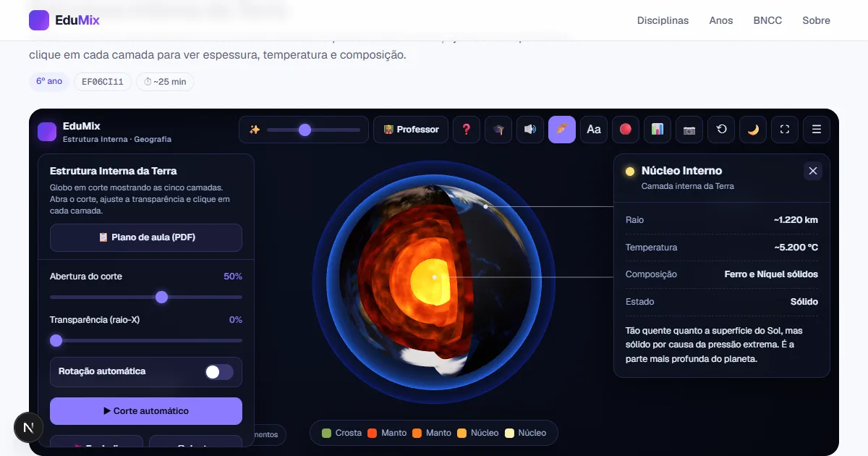Start recording with the red circle icon
The width and height of the screenshot is (868, 456).
tap(626, 130)
